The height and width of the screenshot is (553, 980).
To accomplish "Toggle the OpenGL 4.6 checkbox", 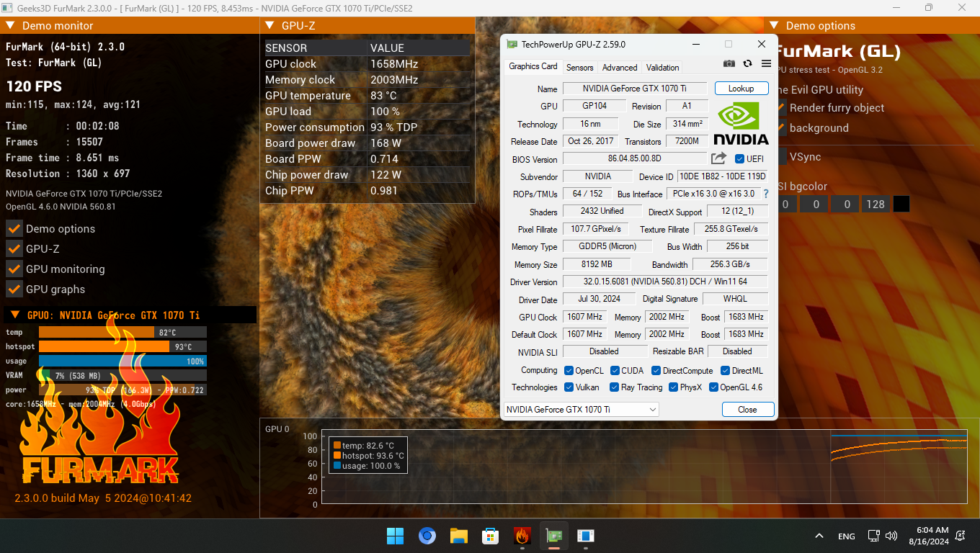I will [713, 387].
